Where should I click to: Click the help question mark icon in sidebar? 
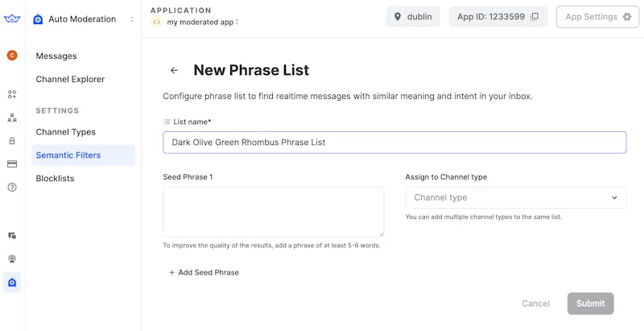tap(12, 188)
